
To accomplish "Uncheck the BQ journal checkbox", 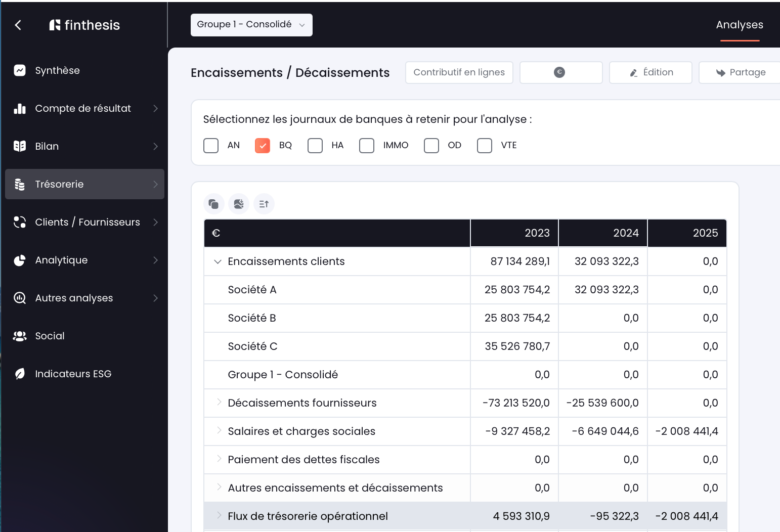I will click(x=263, y=146).
